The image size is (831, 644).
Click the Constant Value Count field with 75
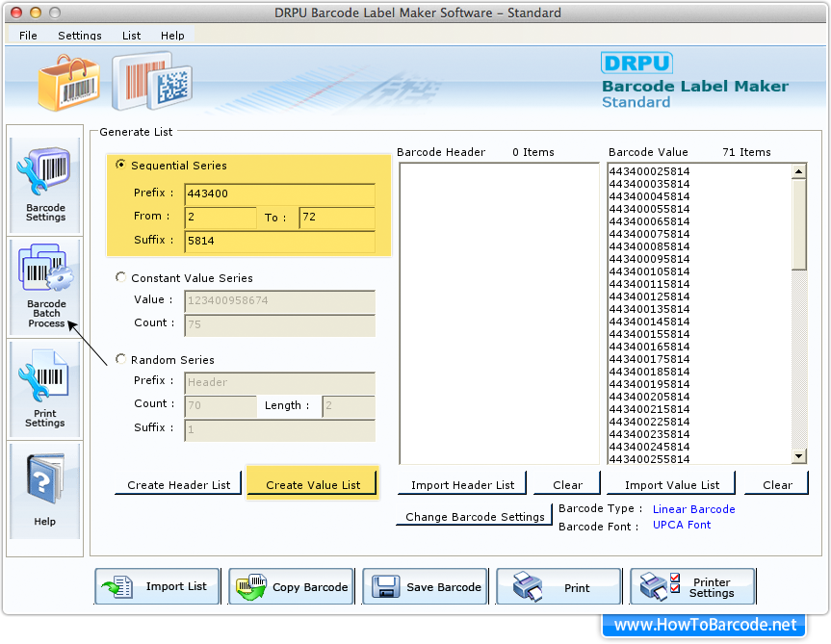coord(280,324)
